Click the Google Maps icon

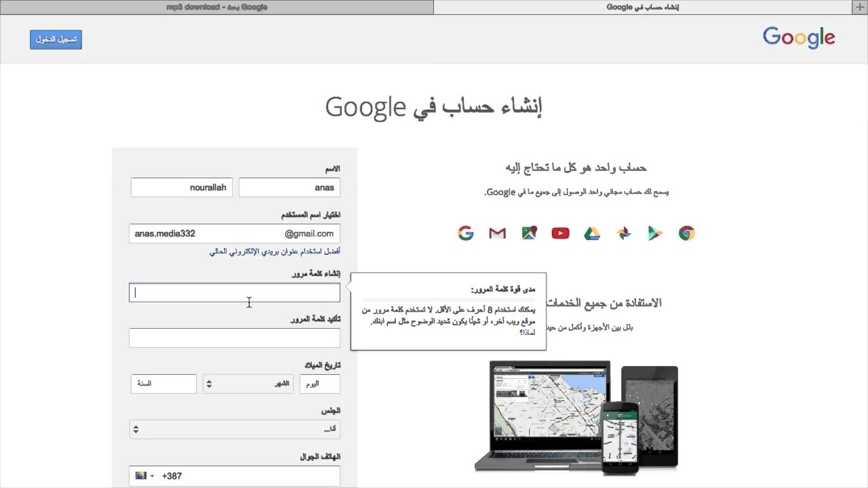click(x=529, y=233)
